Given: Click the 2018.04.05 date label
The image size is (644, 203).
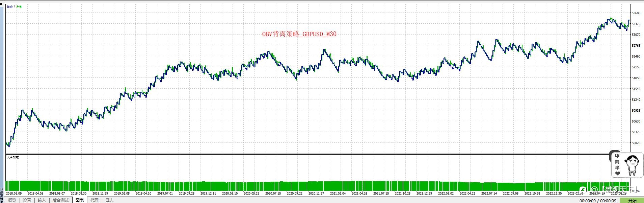Looking at the screenshot, I should click(x=35, y=194).
